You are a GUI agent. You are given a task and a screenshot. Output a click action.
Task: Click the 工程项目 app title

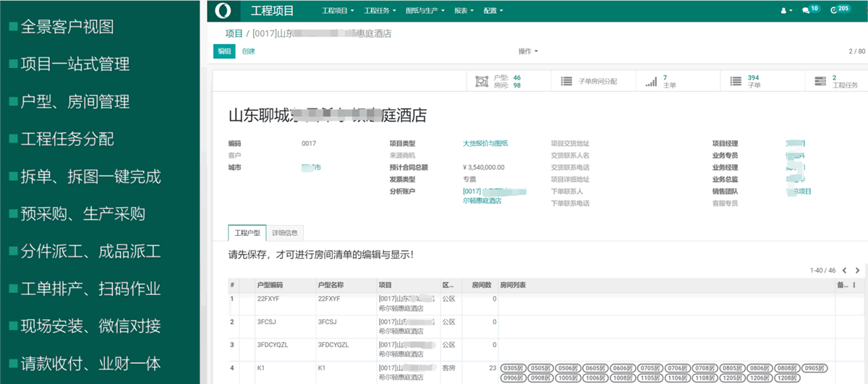click(x=272, y=11)
